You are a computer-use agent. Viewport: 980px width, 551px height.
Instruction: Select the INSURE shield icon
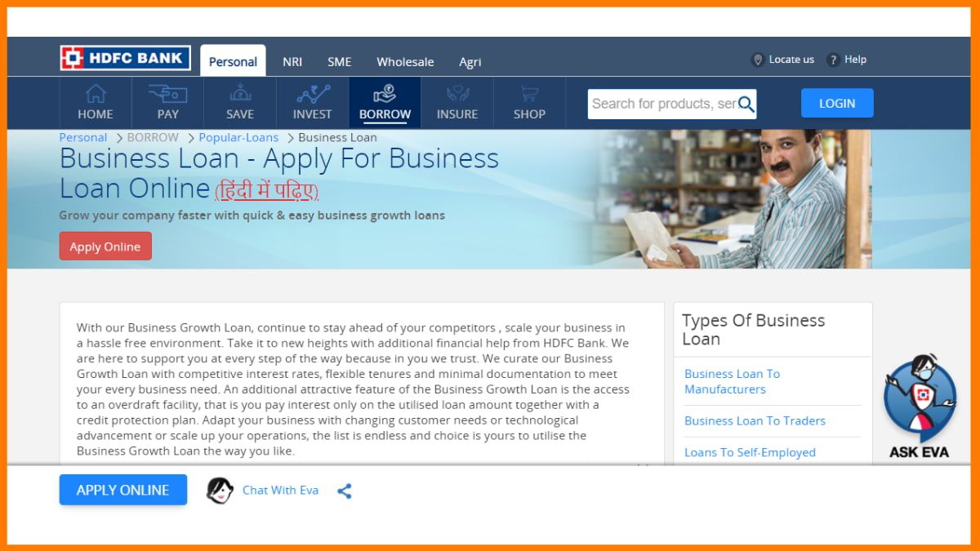457,93
